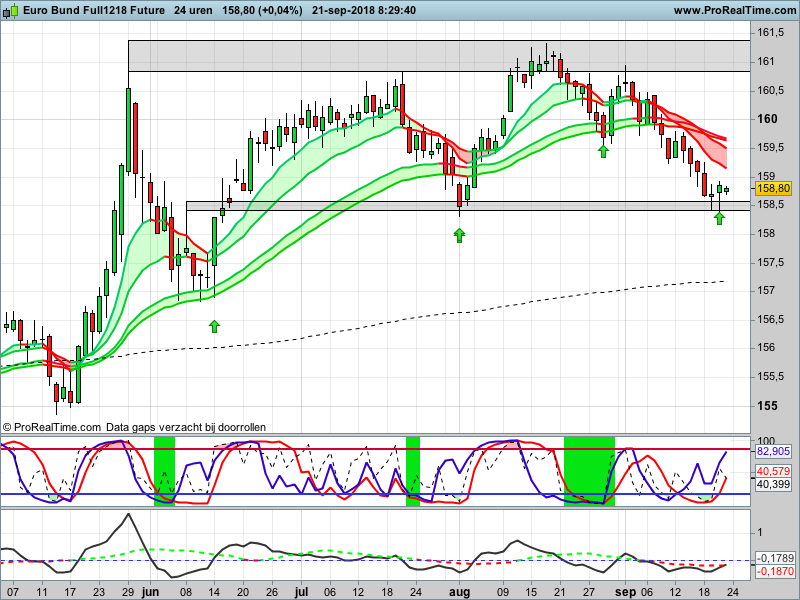Click the yellow 158,80 current price tag
The width and height of the screenshot is (800, 600).
[x=773, y=188]
